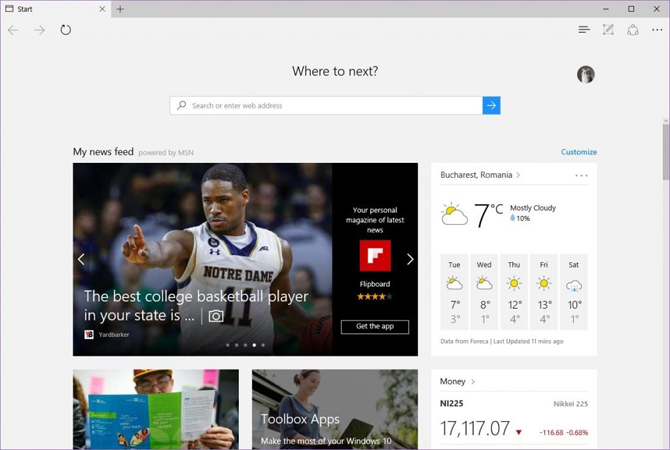
Task: Click the user profile picture
Action: (585, 74)
